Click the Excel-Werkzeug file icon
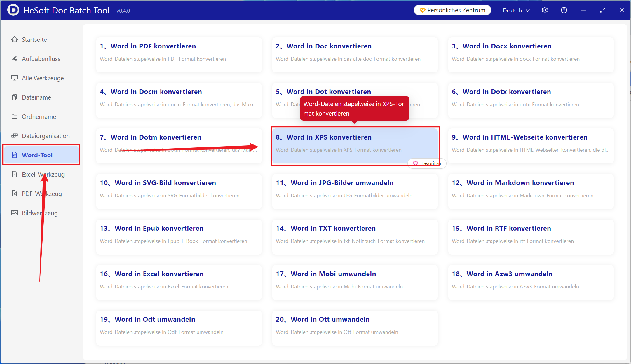This screenshot has height=364, width=631. 14,174
